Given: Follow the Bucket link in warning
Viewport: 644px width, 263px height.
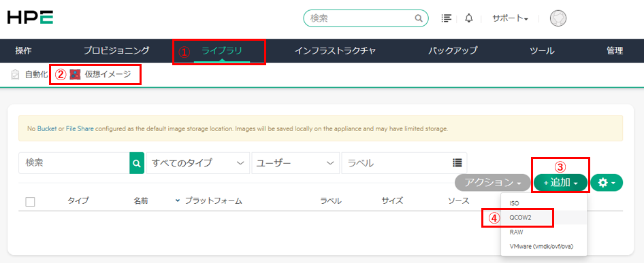Looking at the screenshot, I should tap(47, 129).
